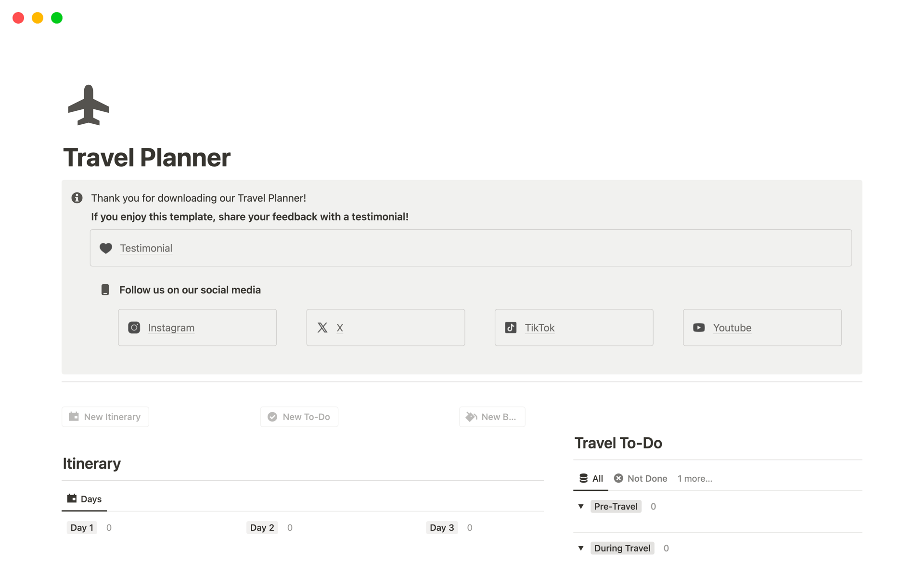The width and height of the screenshot is (924, 578).
Task: Switch to the Not Done view
Action: click(641, 478)
